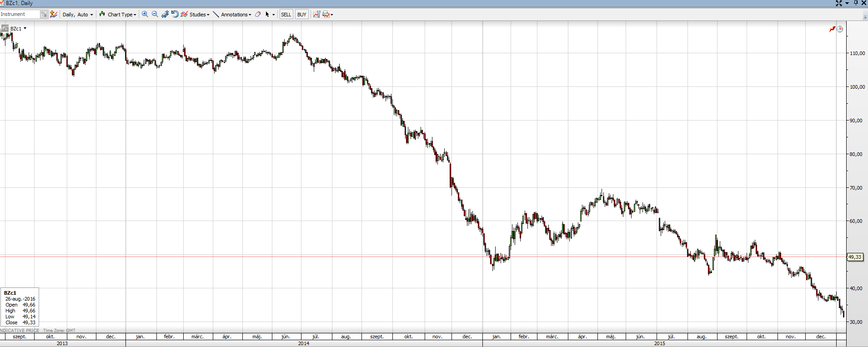Open the print/export dropdown
Screen dimensions: 868x347
click(x=327, y=15)
